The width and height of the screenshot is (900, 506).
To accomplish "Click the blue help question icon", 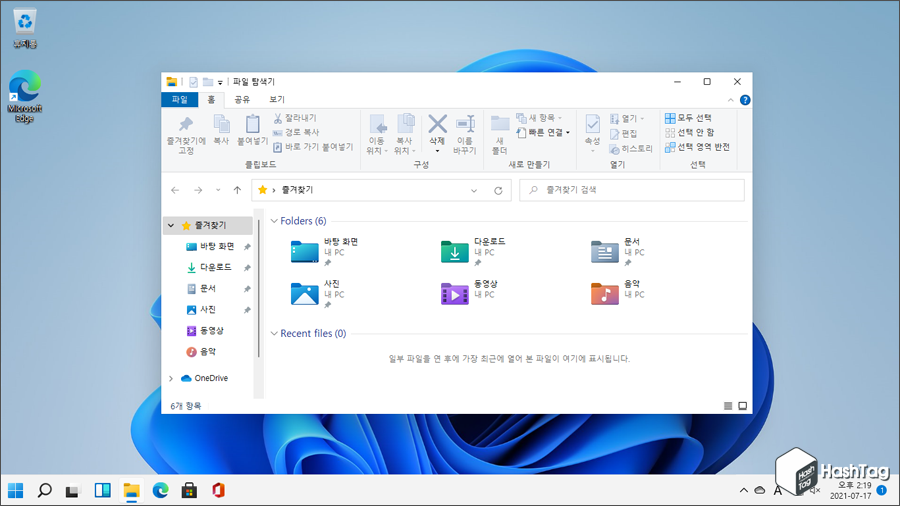I will tap(745, 100).
